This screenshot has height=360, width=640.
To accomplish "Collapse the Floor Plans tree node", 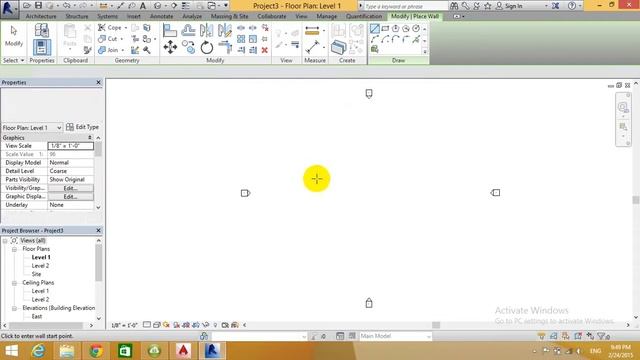I will pyautogui.click(x=14, y=249).
